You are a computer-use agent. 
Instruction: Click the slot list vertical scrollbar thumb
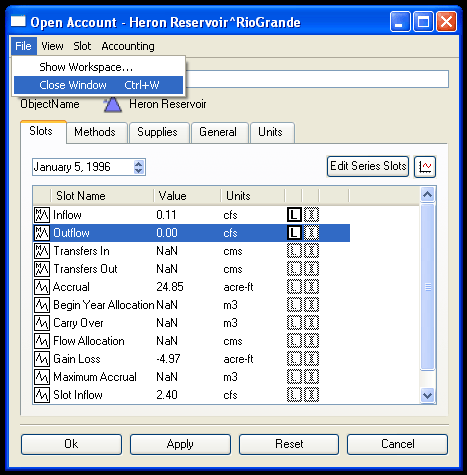pyautogui.click(x=427, y=287)
